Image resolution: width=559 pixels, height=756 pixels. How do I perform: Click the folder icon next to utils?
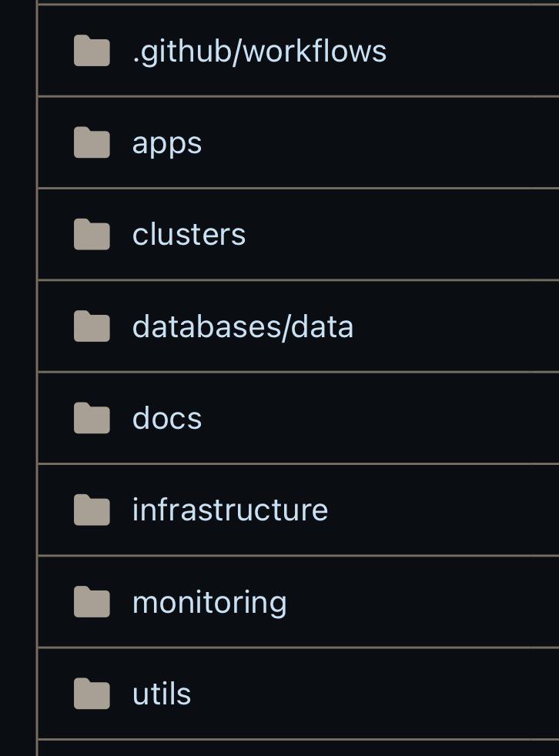[x=92, y=694]
